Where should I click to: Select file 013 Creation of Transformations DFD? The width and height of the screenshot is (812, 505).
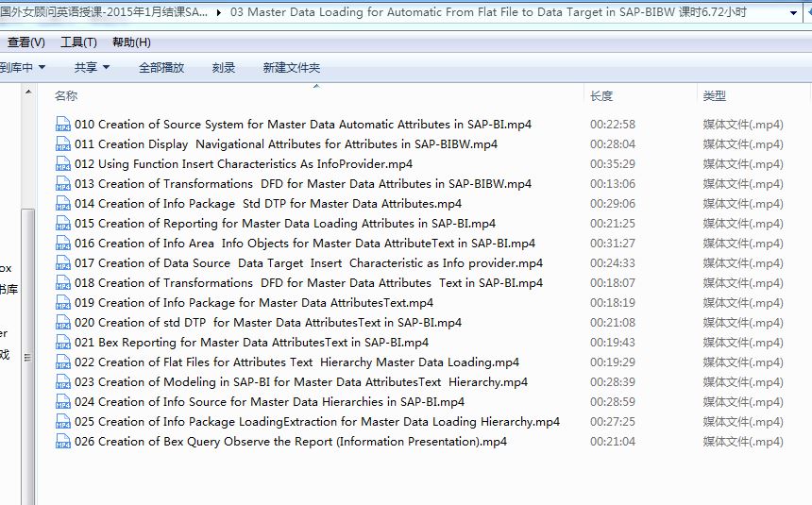(x=303, y=184)
